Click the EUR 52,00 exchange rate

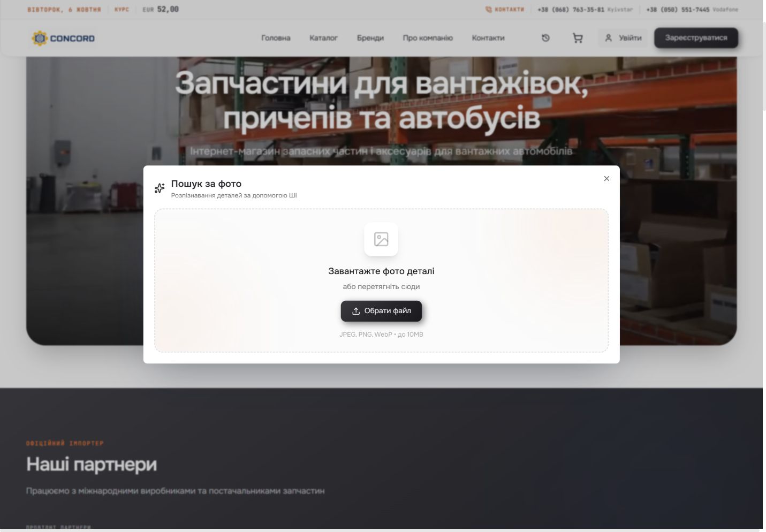point(161,10)
